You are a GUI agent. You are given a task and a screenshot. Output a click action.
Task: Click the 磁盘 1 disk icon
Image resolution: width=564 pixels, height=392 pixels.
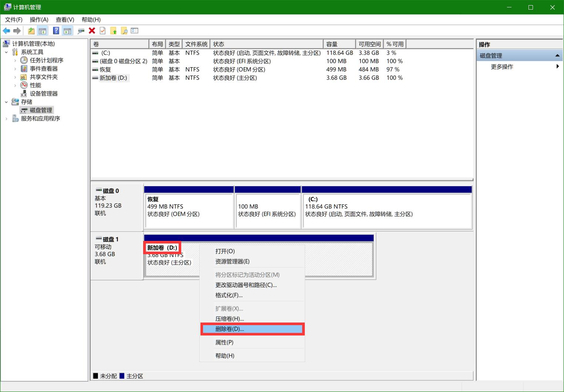pos(99,239)
